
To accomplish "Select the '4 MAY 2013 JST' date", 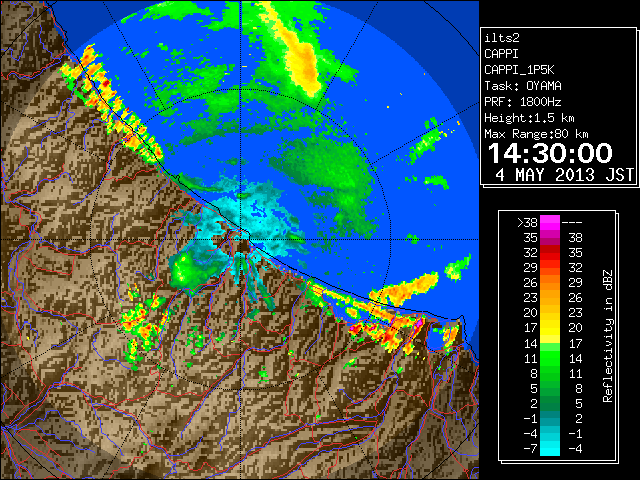I will [564, 175].
